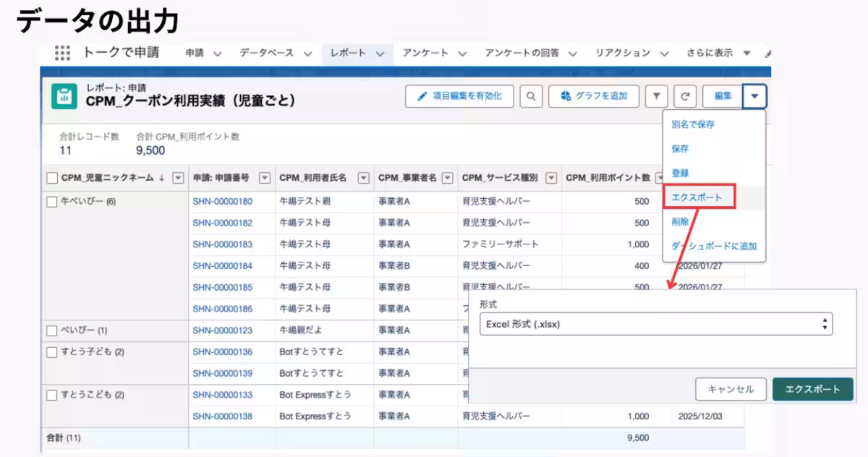Click the filter funnel icon
The width and height of the screenshot is (868, 457).
coord(656,96)
